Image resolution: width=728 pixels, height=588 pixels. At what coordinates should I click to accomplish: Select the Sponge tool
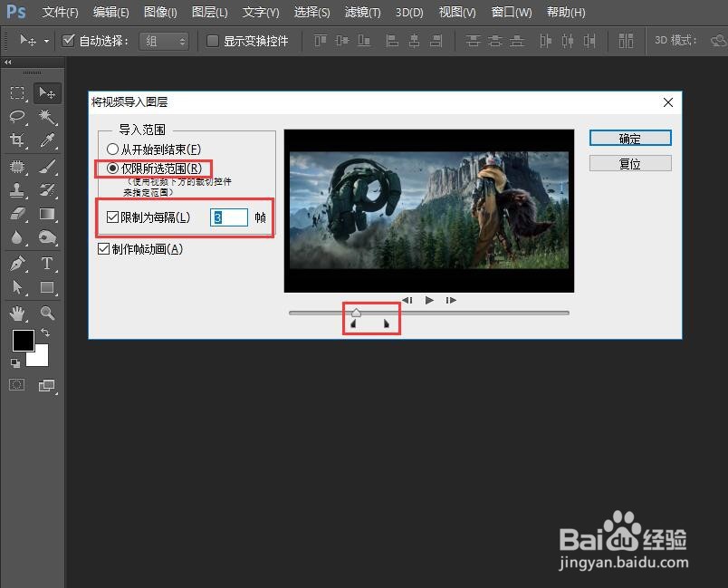[x=47, y=237]
